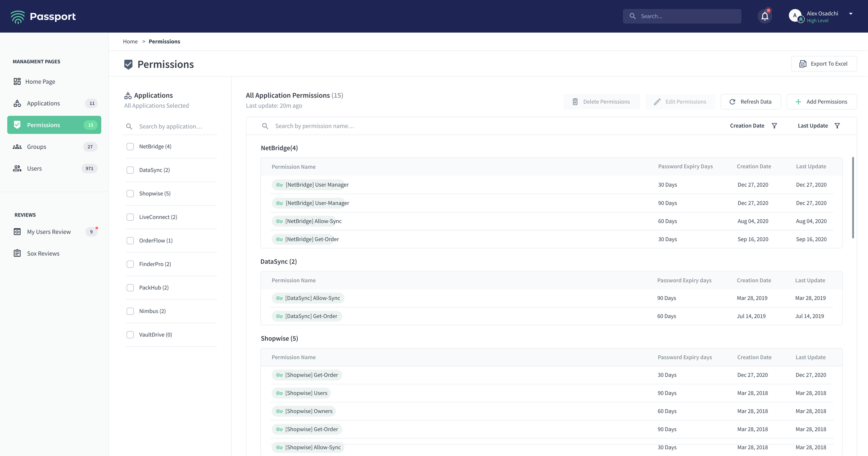Click the Permissions shield icon in page title

128,64
